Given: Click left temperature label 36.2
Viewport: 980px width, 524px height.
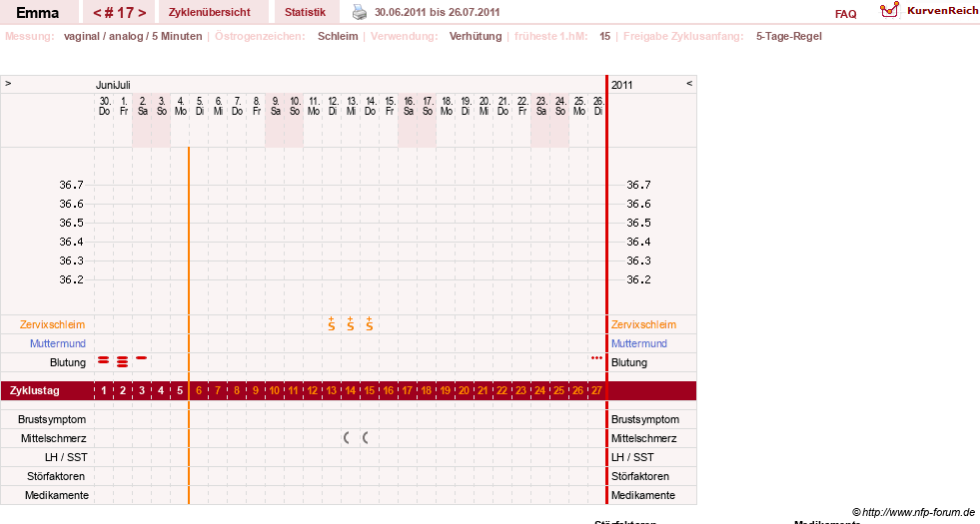Looking at the screenshot, I should [x=71, y=279].
